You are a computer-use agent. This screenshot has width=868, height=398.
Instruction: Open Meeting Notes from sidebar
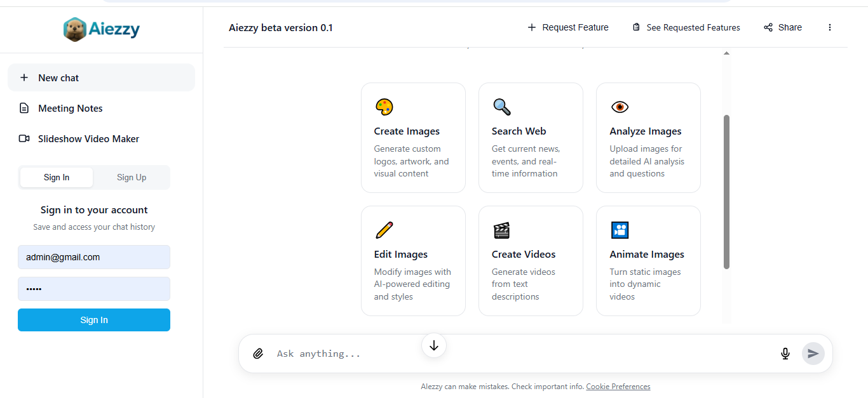coord(70,109)
